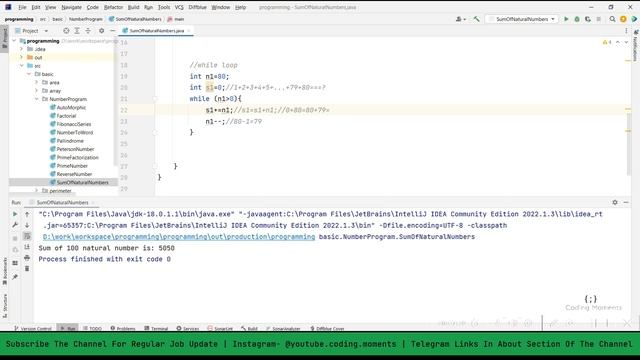
Task: Toggle the Structure side panel
Action: tap(4, 305)
